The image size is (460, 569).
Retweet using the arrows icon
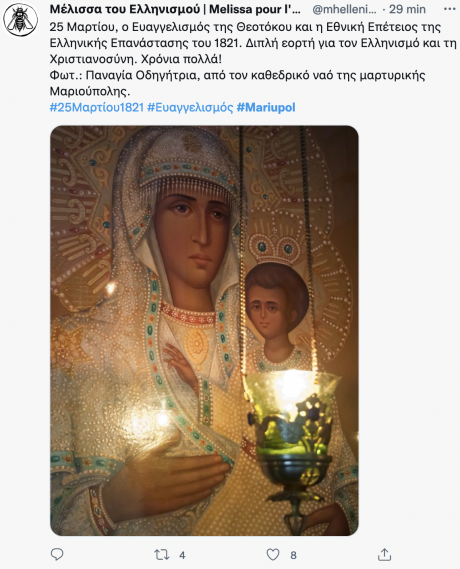(161, 554)
